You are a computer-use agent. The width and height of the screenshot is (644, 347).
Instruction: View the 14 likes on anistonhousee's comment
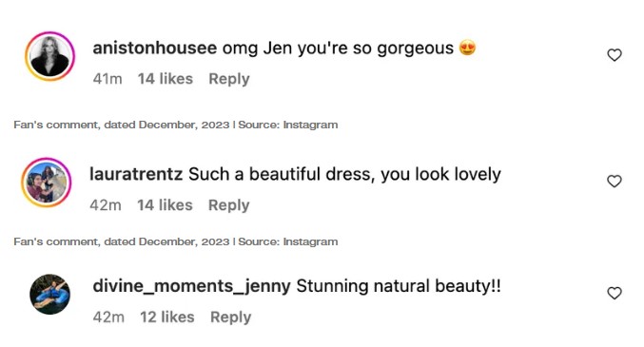(166, 79)
